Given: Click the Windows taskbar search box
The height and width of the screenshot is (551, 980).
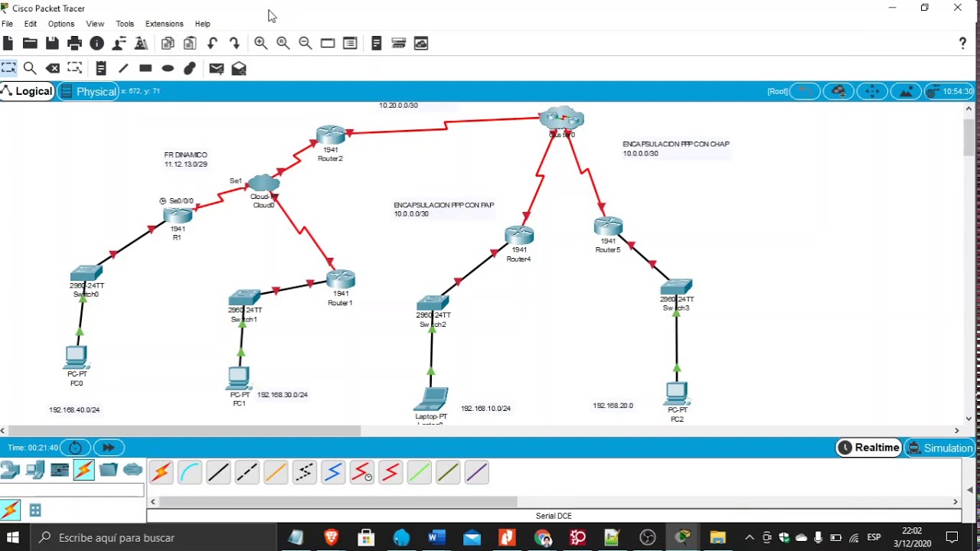Looking at the screenshot, I should [x=153, y=537].
